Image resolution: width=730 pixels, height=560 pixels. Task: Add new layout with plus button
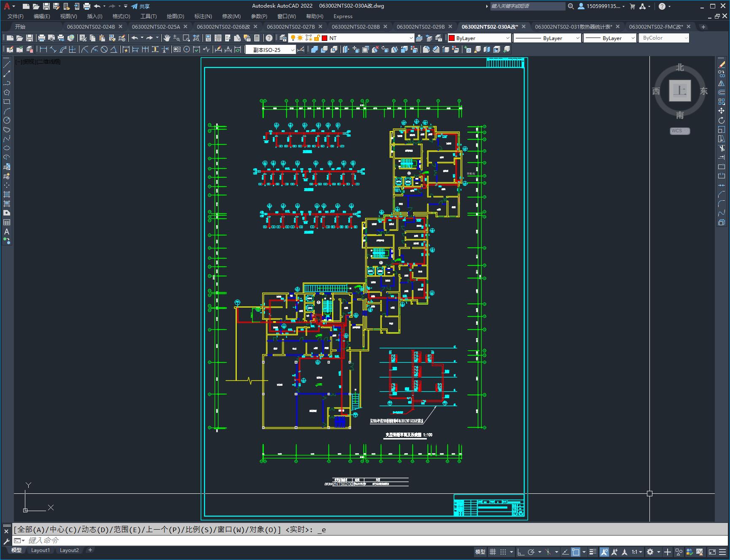90,550
